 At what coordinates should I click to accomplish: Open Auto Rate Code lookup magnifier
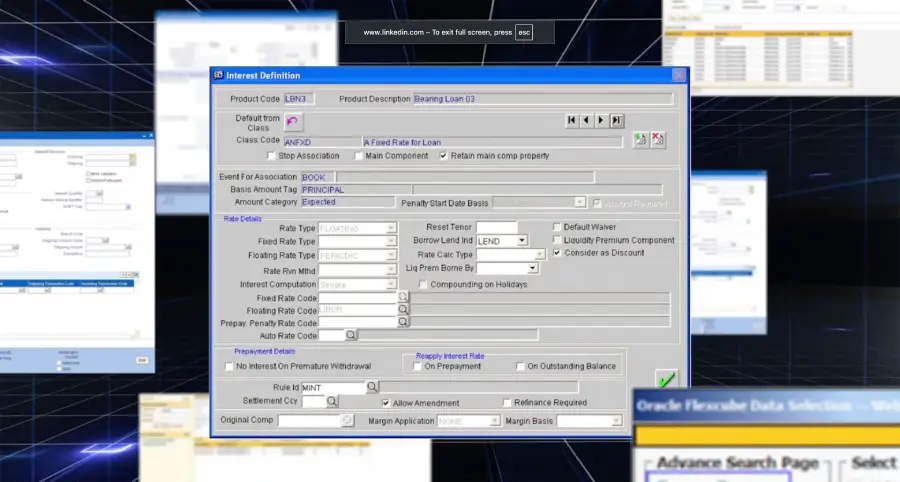[x=351, y=335]
